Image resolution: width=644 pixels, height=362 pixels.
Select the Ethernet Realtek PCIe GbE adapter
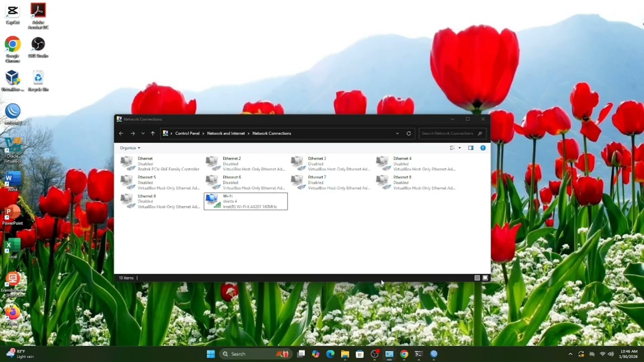click(160, 164)
